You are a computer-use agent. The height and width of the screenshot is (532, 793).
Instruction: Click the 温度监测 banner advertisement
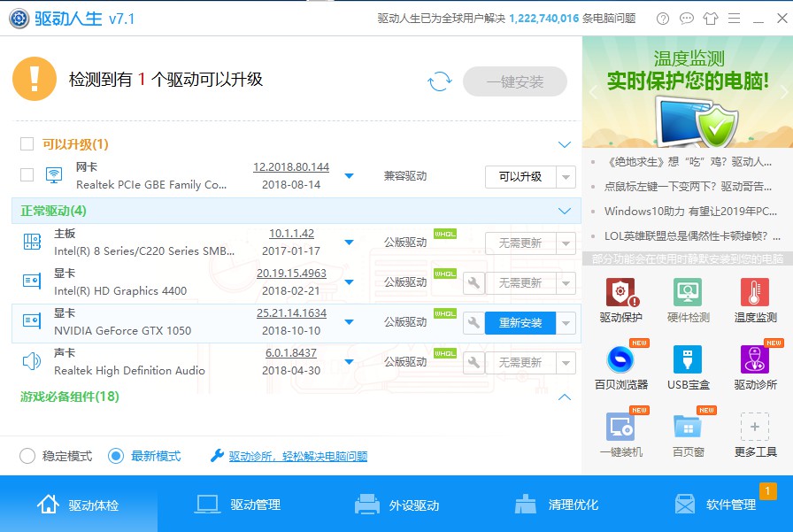point(688,91)
